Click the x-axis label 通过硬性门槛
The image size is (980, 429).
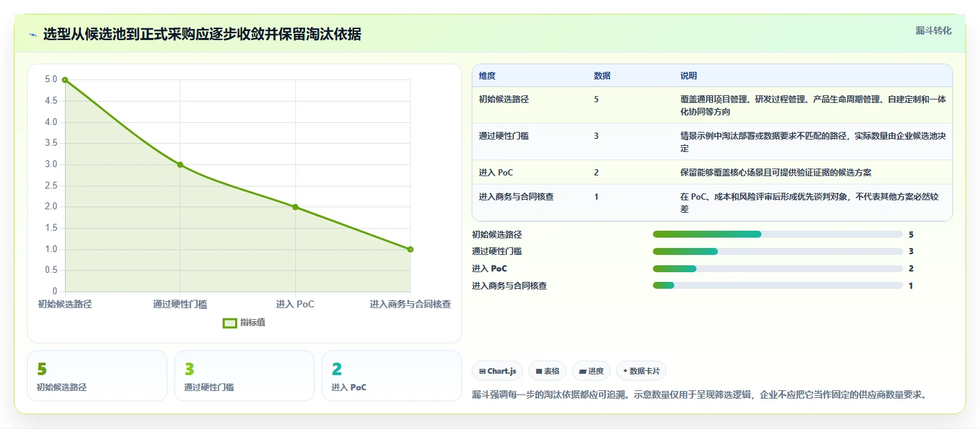(x=180, y=304)
